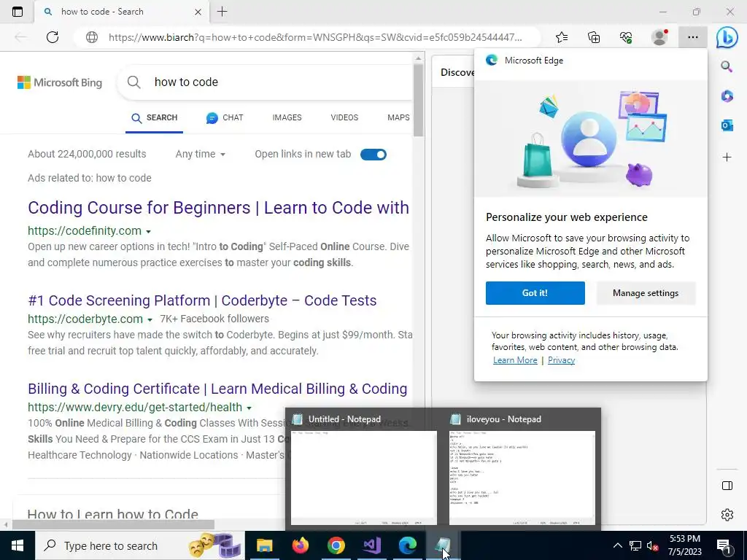
Task: Select the how to code browser tab
Action: point(122,12)
